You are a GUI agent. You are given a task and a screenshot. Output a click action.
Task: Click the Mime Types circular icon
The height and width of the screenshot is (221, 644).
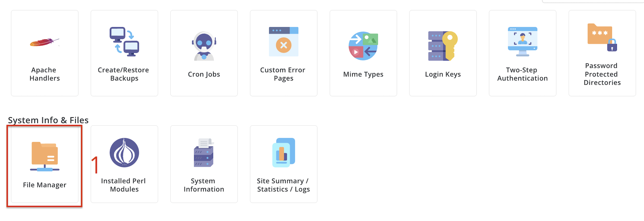[363, 46]
